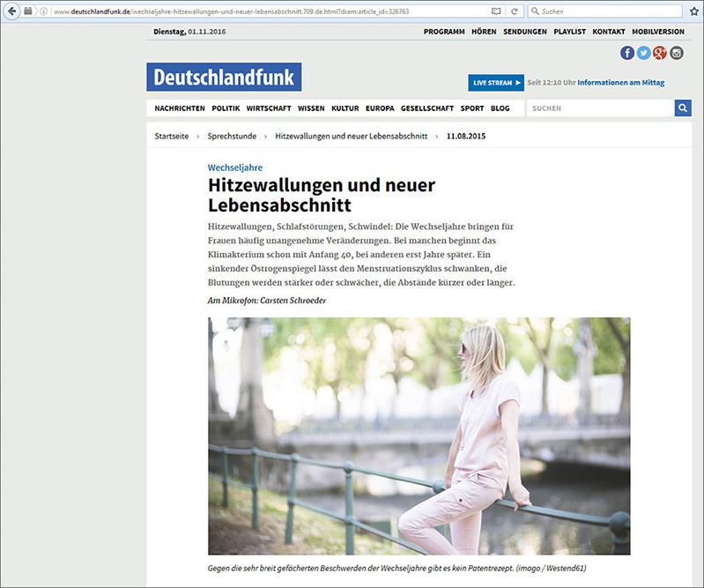Go to Startseite breadcrumb
This screenshot has width=704, height=588.
click(x=172, y=136)
